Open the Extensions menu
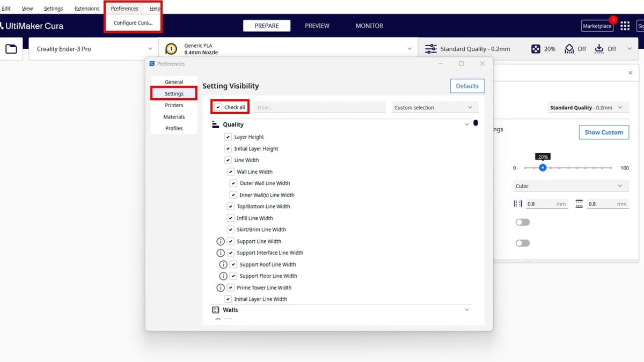This screenshot has width=644, height=362. tap(87, 9)
